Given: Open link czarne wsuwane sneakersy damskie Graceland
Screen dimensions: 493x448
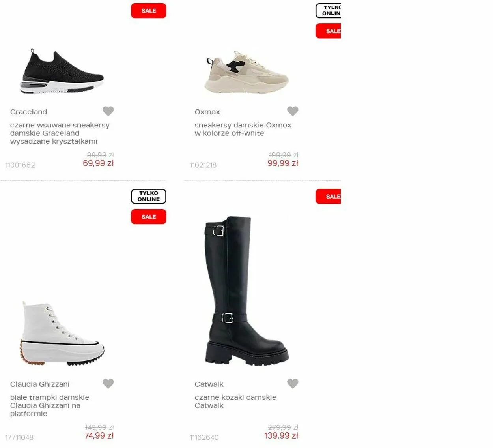Looking at the screenshot, I should click(60, 133).
